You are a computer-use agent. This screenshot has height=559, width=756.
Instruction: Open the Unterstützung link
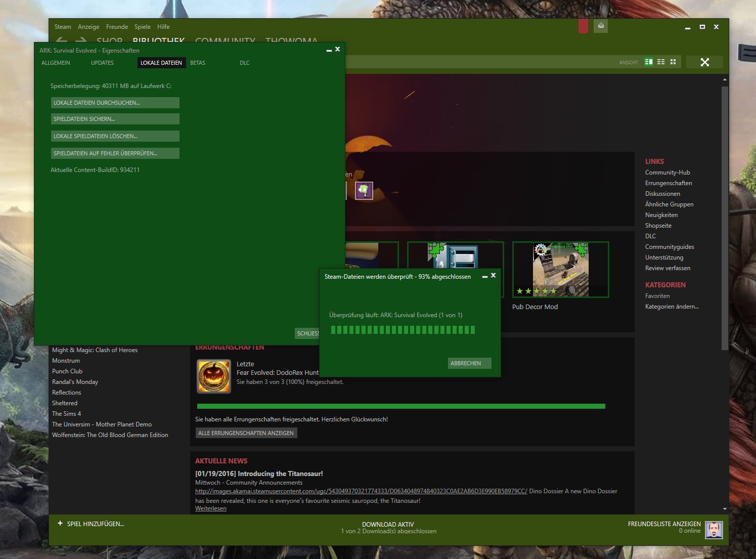click(664, 257)
